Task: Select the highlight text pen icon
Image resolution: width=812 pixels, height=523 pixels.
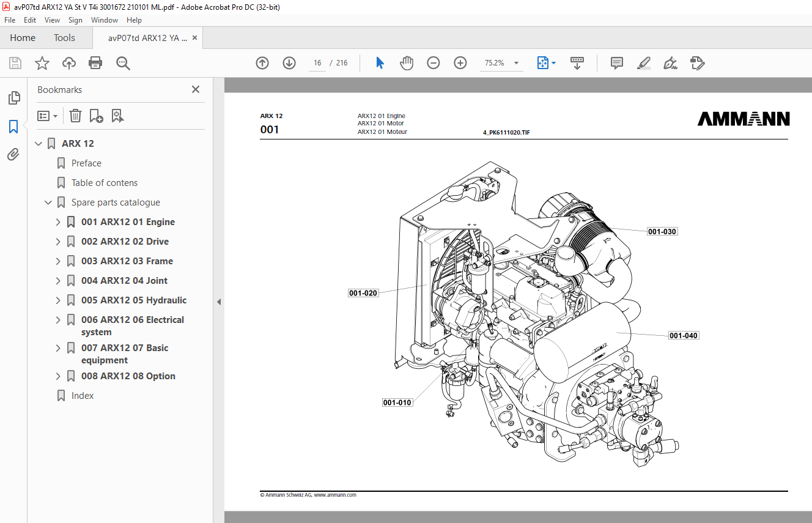Action: (643, 63)
